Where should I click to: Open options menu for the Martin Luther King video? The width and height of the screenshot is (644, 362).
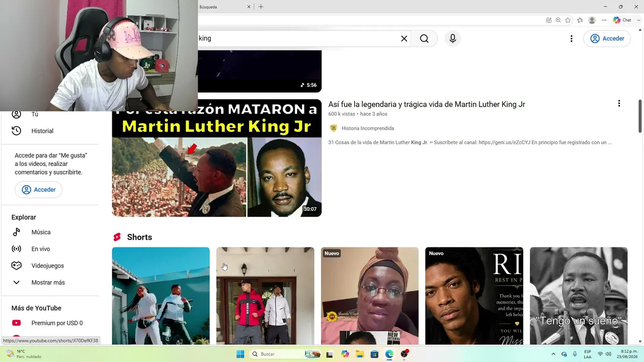coord(619,104)
